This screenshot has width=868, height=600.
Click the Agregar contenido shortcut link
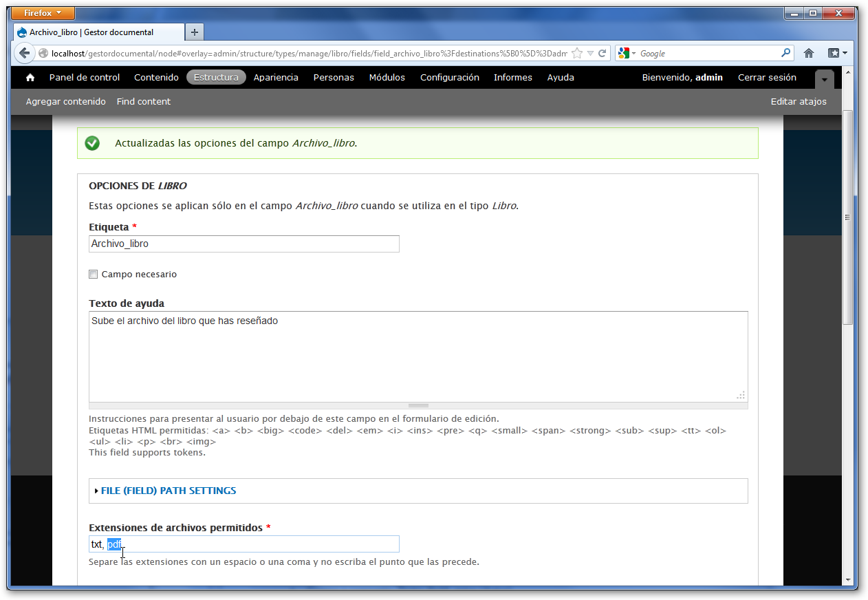point(65,102)
